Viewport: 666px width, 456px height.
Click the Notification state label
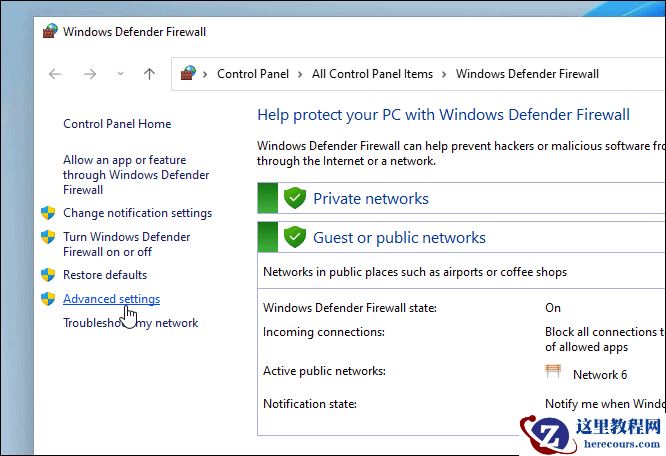pyautogui.click(x=310, y=403)
